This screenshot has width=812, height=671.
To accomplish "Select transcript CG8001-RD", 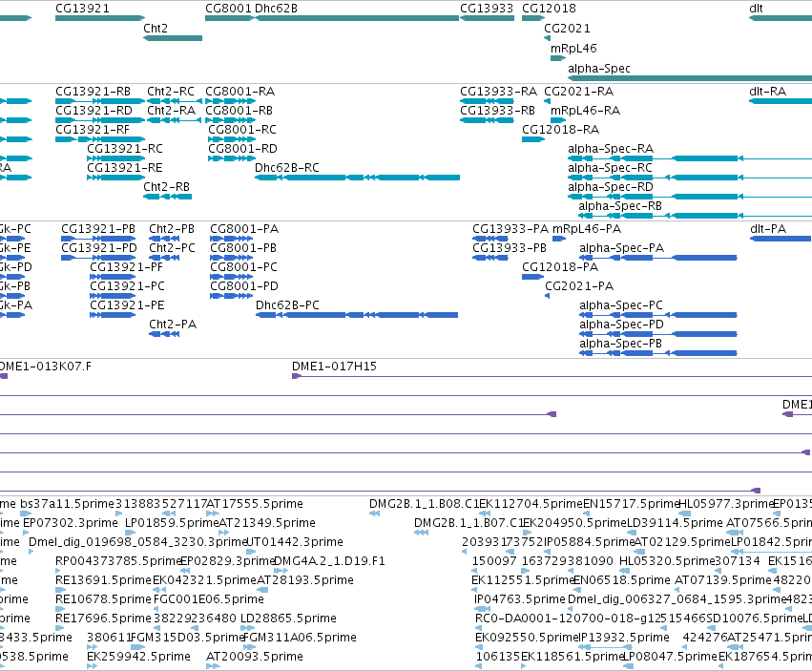I will tap(243, 149).
